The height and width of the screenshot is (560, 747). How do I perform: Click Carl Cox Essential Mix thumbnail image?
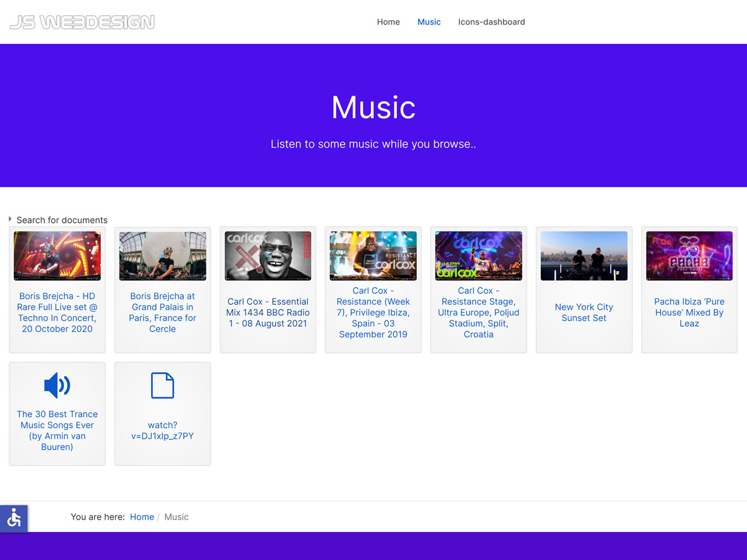[268, 256]
